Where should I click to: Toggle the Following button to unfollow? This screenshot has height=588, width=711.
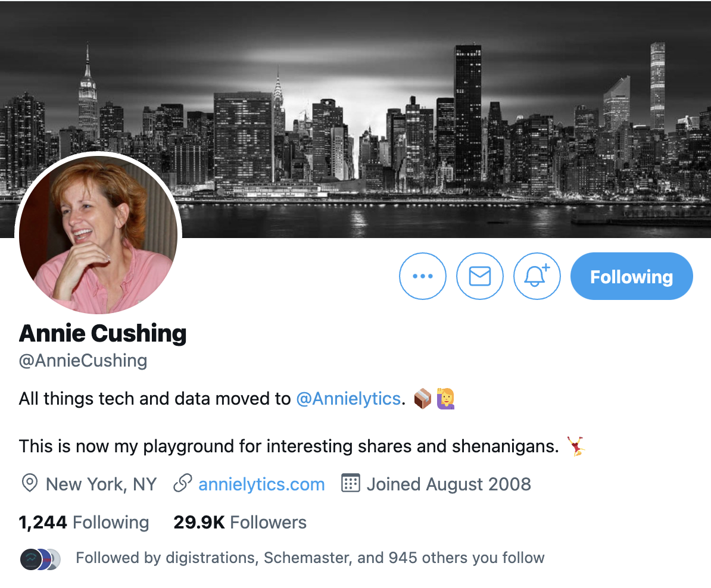click(x=632, y=276)
